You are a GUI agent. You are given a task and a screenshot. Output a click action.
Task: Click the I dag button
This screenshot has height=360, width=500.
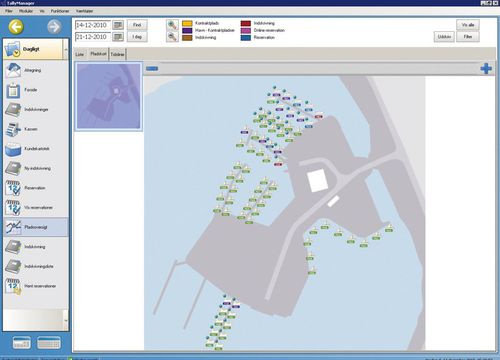(x=137, y=37)
